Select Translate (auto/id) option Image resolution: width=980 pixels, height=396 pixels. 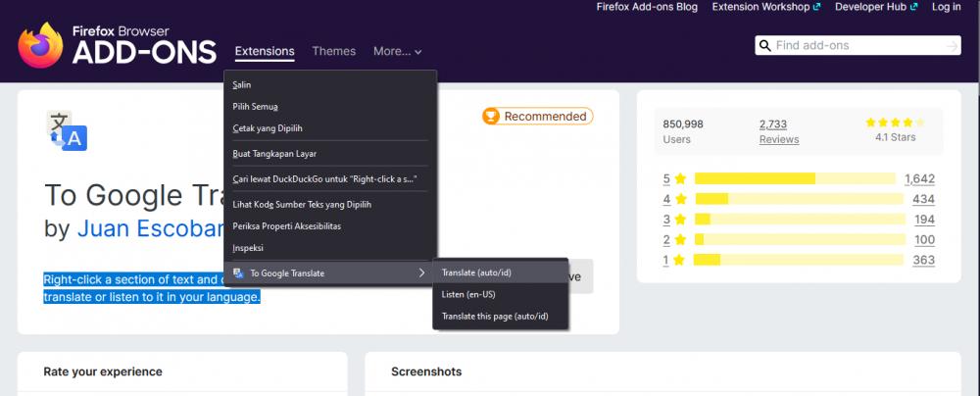(x=500, y=272)
